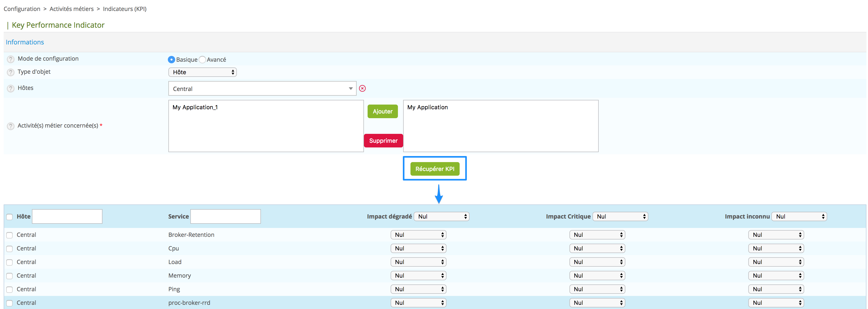Check the checkbox for the Central Ping row
Image resolution: width=868 pixels, height=309 pixels.
point(9,289)
